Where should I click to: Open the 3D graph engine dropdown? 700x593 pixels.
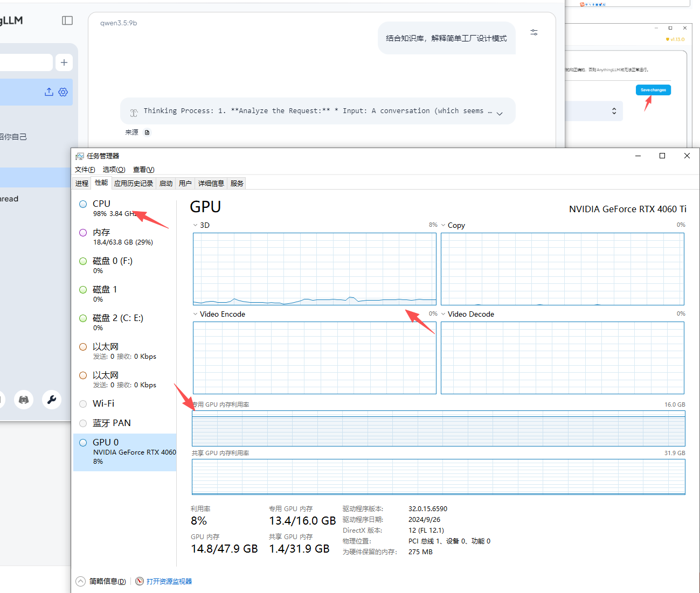pos(195,225)
